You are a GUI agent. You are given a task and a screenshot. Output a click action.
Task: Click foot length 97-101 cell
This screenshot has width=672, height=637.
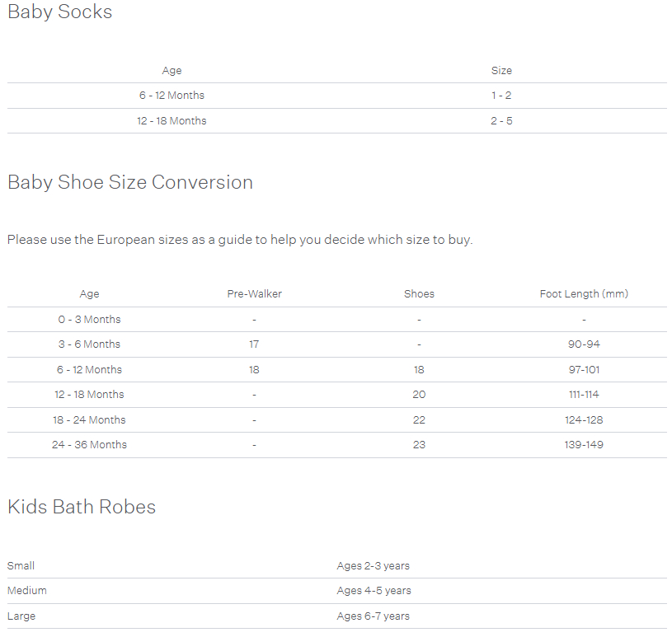coord(584,370)
